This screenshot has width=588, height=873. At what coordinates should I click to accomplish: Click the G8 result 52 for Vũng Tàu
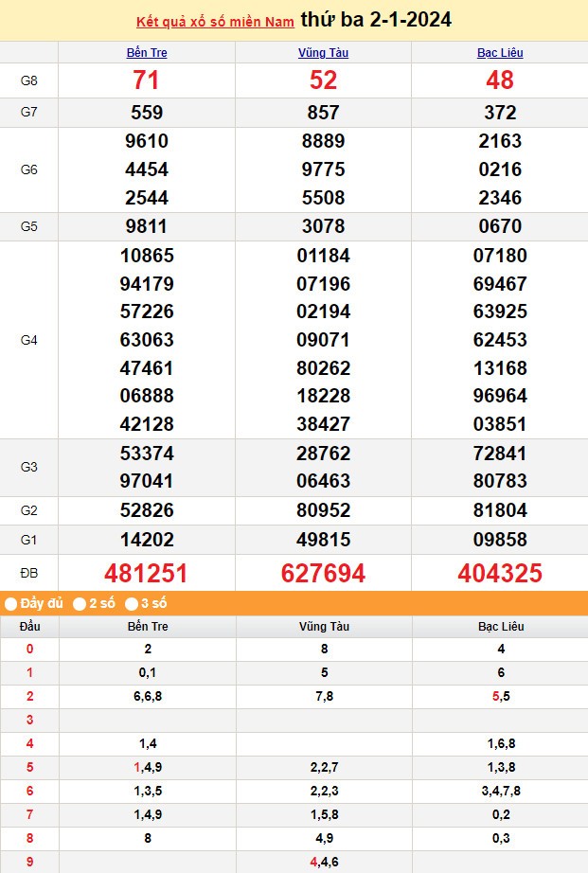[323, 80]
